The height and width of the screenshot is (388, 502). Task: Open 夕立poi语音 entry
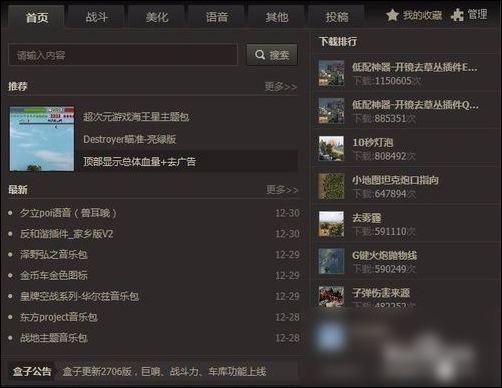tap(68, 213)
